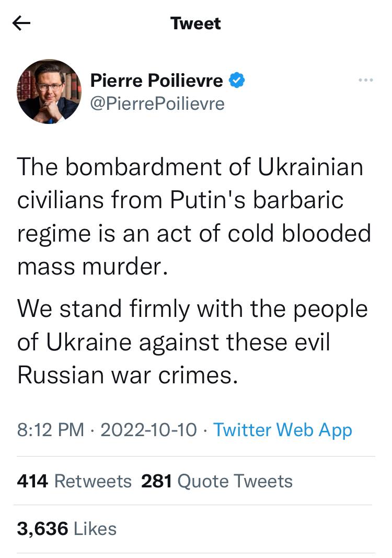Open the three-dot more options menu
Viewport: 392px width, 558px height.
pyautogui.click(x=366, y=80)
